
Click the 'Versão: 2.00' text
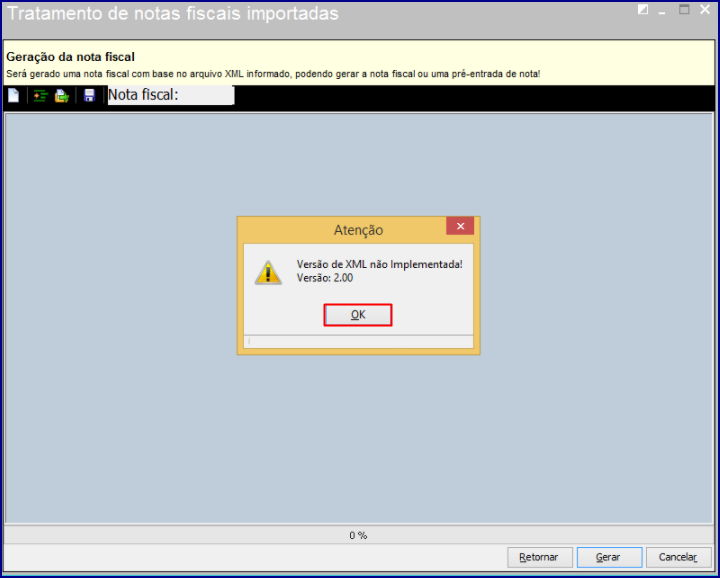click(x=325, y=278)
